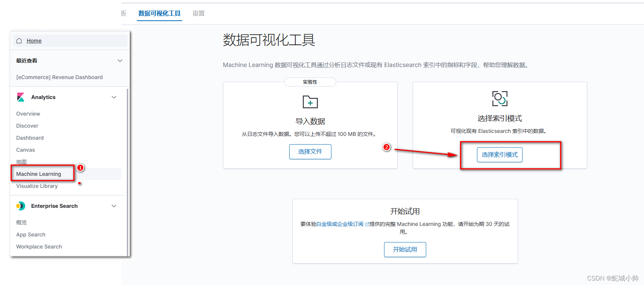Click the Home house icon
This screenshot has height=285, width=644.
19,41
